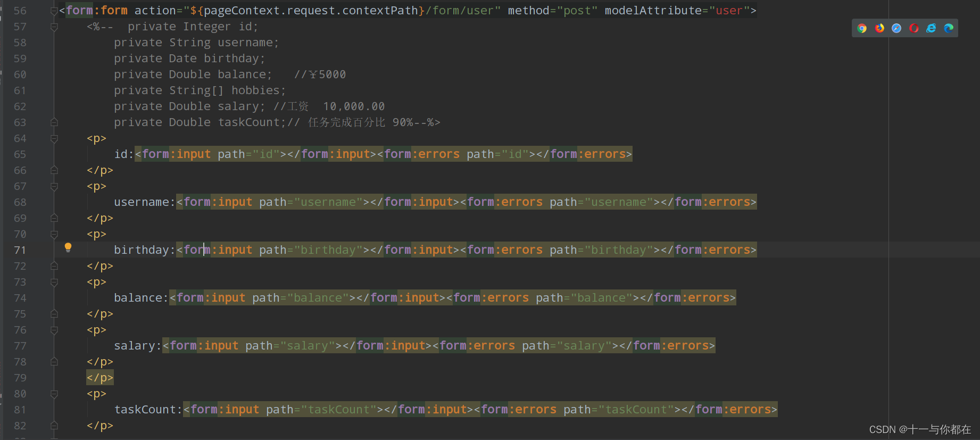Screen dimensions: 980x440
Task: Click the highlighted stray </p> on line 79
Action: [100, 378]
